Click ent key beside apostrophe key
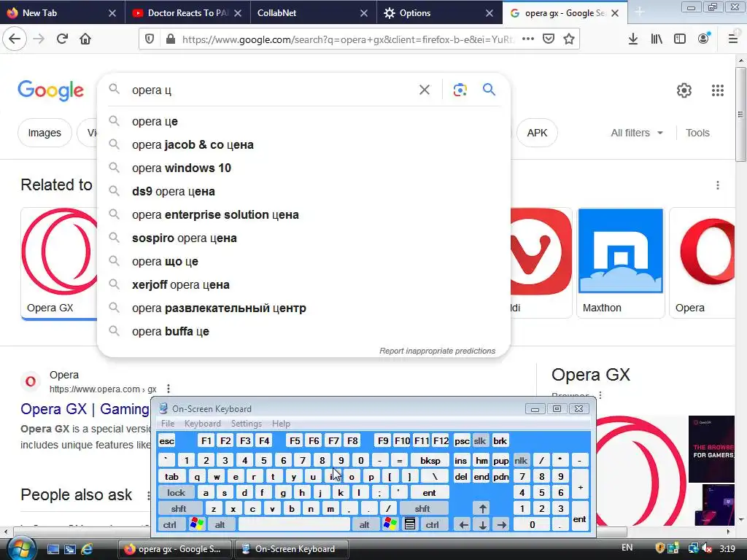This screenshot has height=560, width=747. point(429,492)
